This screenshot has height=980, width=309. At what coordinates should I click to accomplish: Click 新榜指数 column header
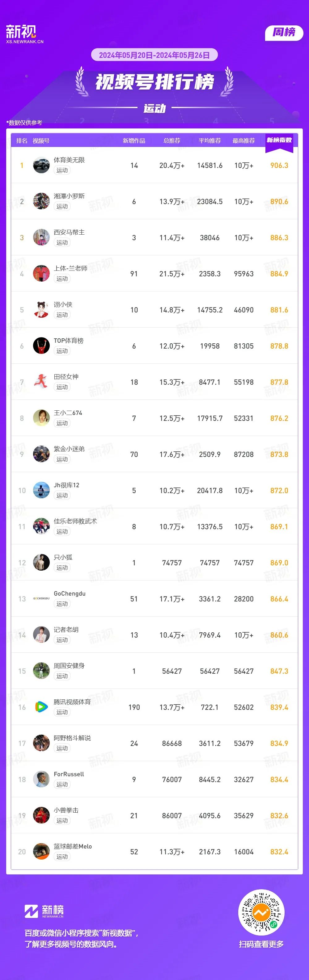coord(279,140)
